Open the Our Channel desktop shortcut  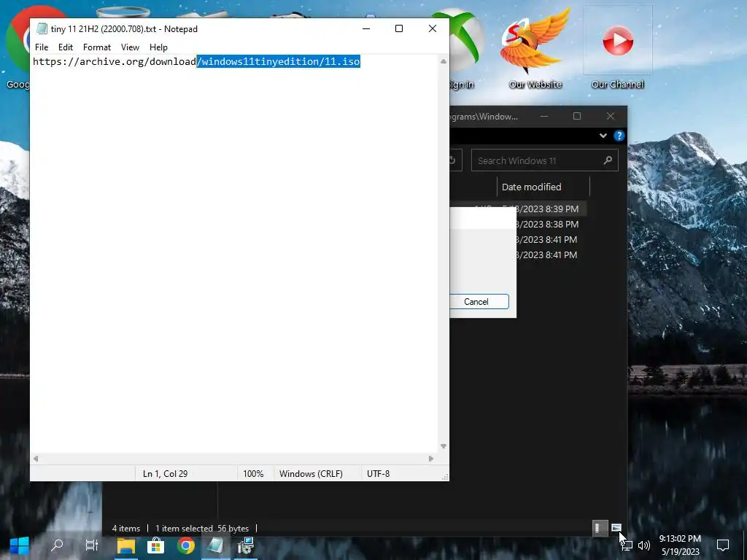tap(617, 47)
